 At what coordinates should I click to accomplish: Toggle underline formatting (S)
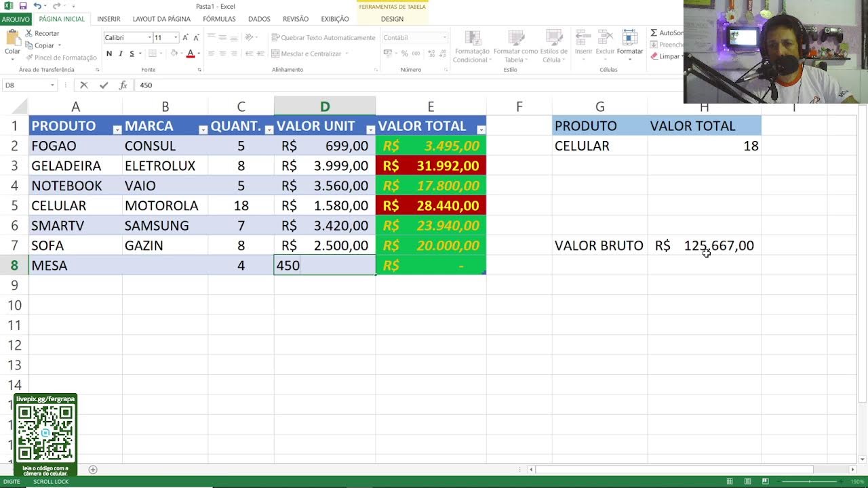[132, 54]
